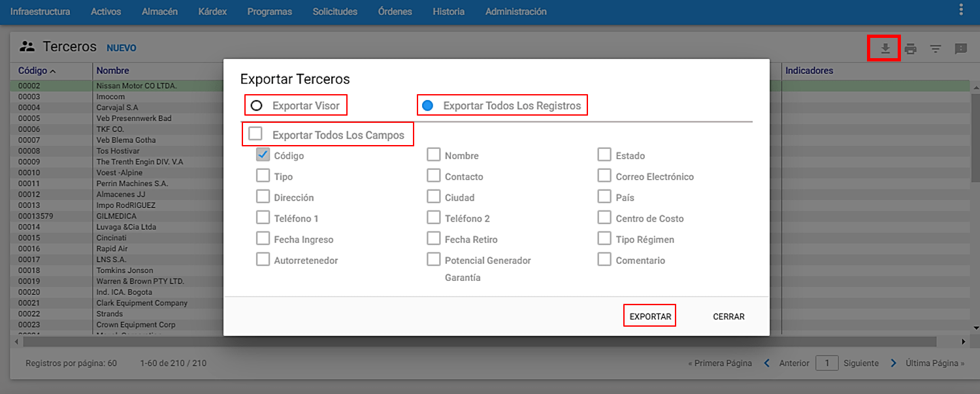The width and height of the screenshot is (980, 394).
Task: Sort by Código column arrow
Action: tap(52, 71)
